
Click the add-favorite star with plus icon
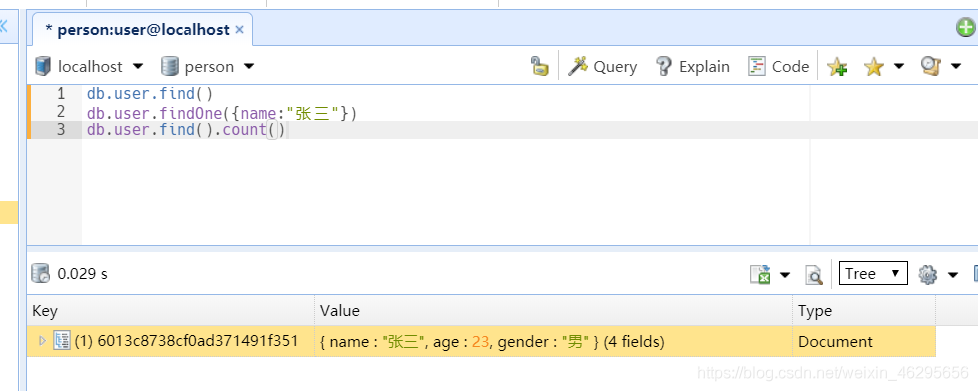click(837, 67)
